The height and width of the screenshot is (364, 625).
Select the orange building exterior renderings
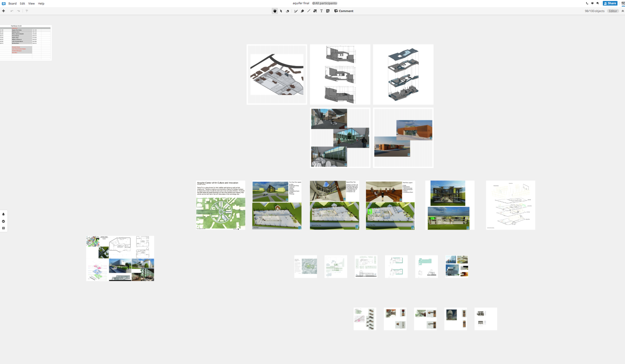tap(403, 138)
